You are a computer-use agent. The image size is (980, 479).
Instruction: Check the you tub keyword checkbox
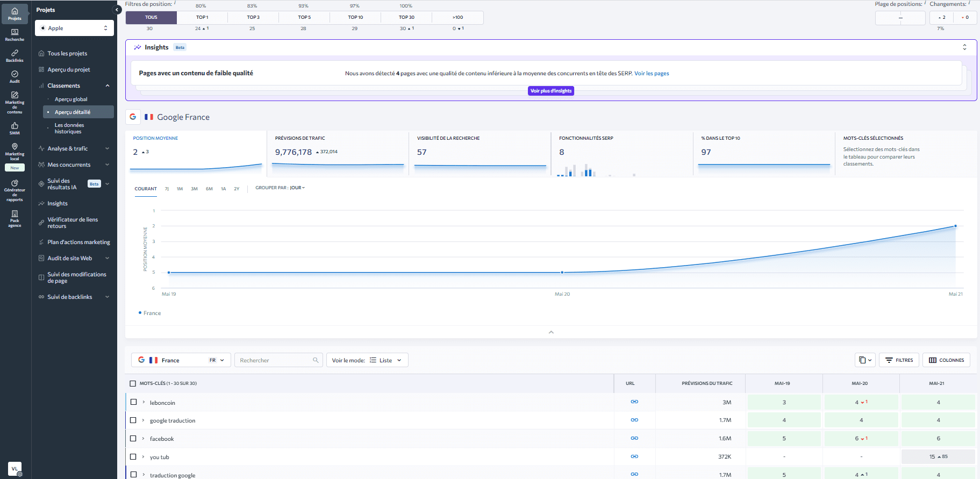133,457
